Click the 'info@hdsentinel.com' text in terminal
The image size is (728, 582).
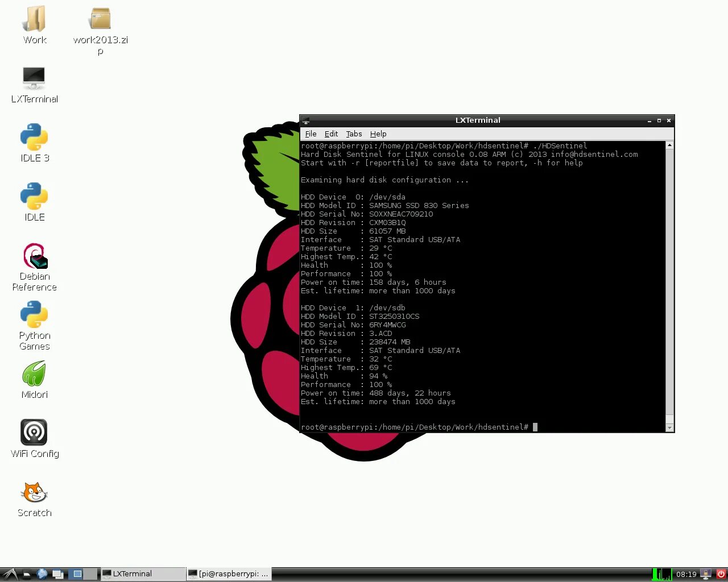[x=594, y=154]
